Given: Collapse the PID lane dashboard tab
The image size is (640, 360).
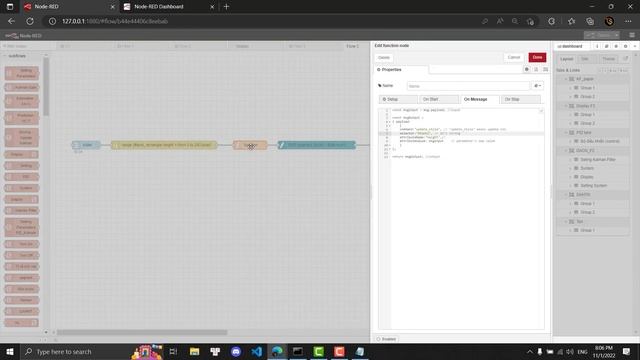Looking at the screenshot, I should click(566, 132).
